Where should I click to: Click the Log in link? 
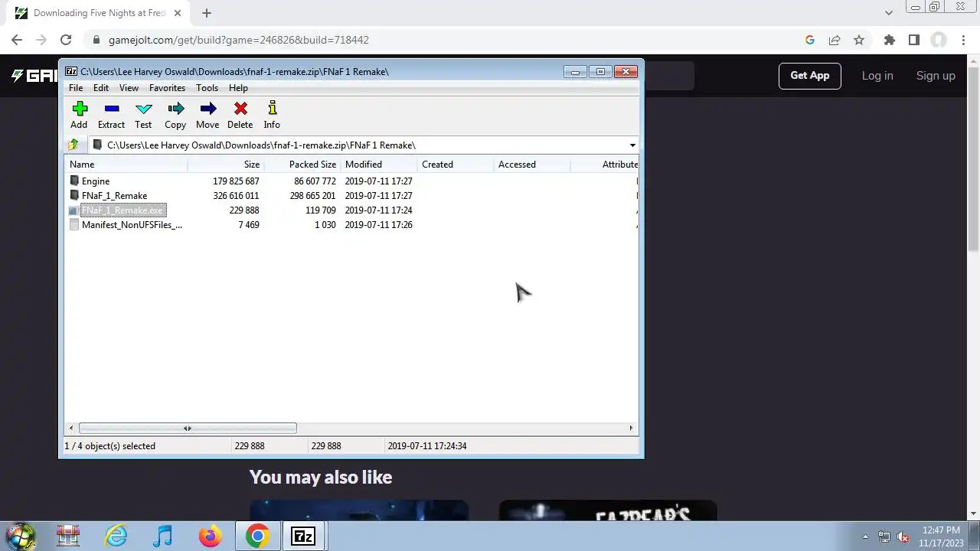coord(877,76)
